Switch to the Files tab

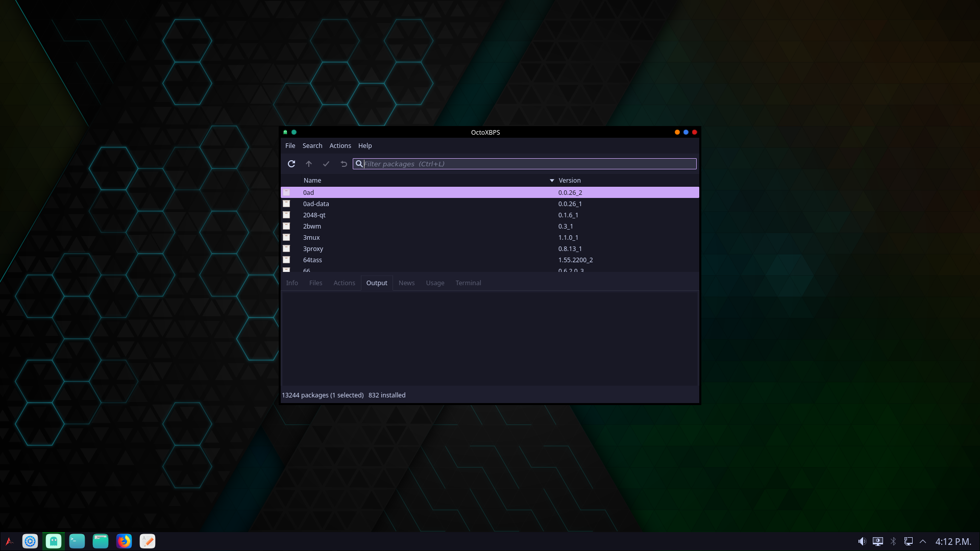(315, 283)
